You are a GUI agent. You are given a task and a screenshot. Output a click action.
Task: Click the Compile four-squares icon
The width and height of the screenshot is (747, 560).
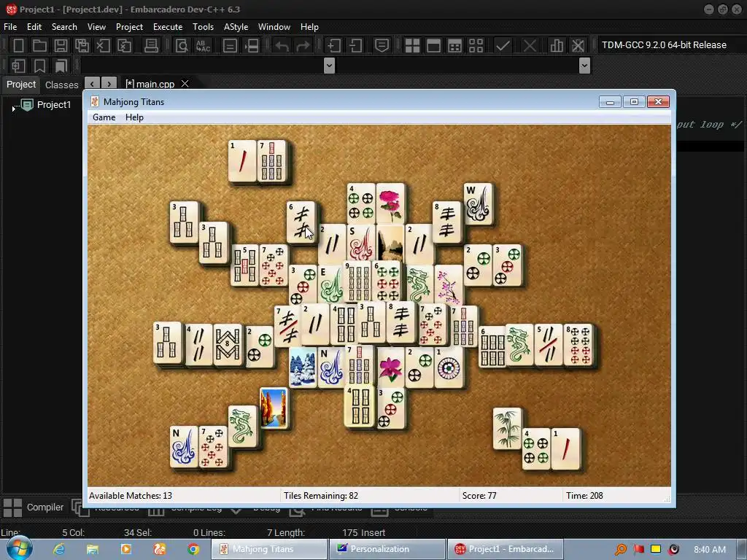pyautogui.click(x=412, y=45)
